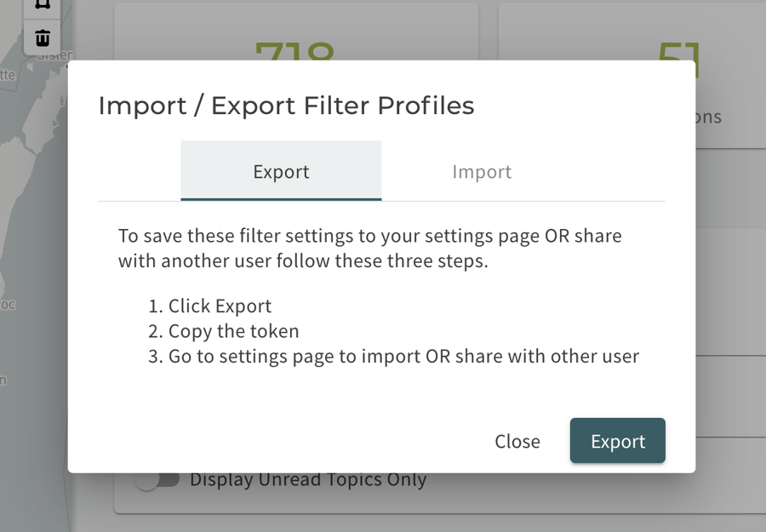
Task: Toggle Display Unread Topics Only switch
Action: click(x=157, y=479)
